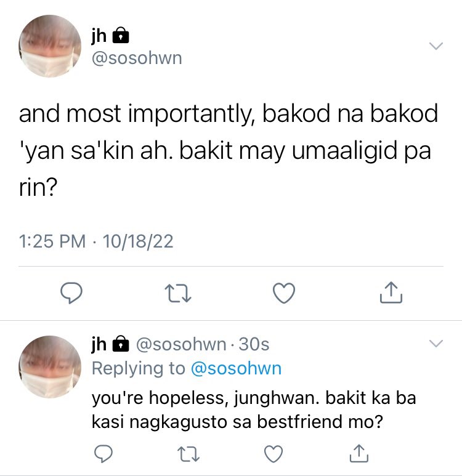
Task: Reply to the main tweet
Action: click(71, 293)
